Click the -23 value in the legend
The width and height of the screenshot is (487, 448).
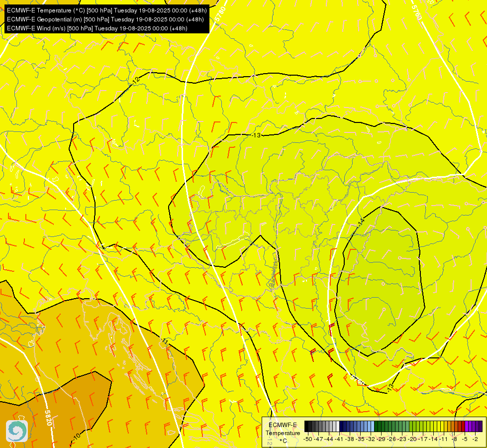click(x=402, y=439)
